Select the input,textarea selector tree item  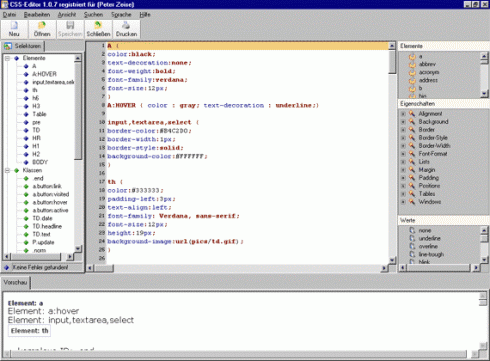tap(53, 82)
